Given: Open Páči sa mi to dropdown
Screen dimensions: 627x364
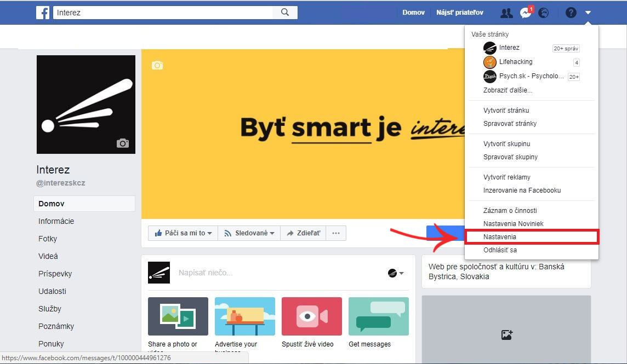Looking at the screenshot, I should coord(183,233).
